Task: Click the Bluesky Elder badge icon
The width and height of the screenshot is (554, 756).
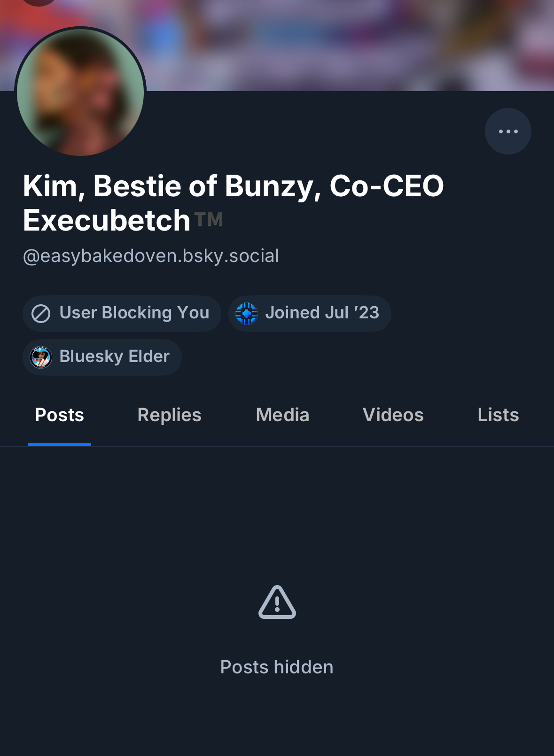Action: coord(41,357)
